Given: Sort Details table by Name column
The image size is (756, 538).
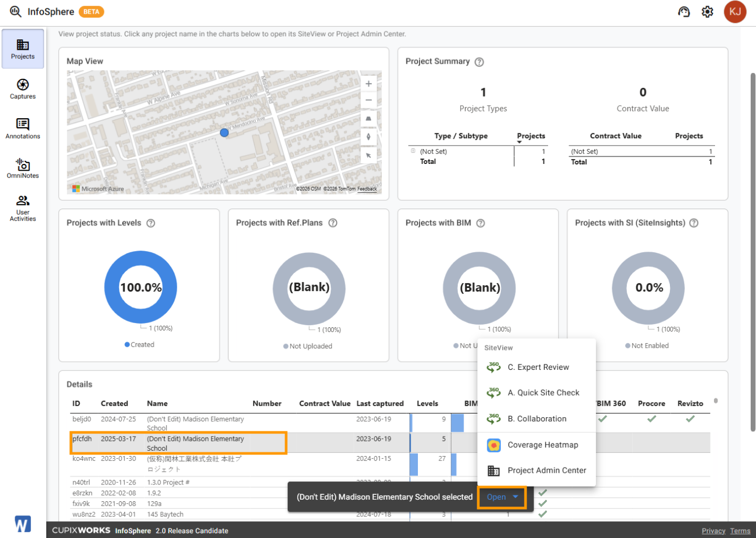Looking at the screenshot, I should click(x=157, y=403).
